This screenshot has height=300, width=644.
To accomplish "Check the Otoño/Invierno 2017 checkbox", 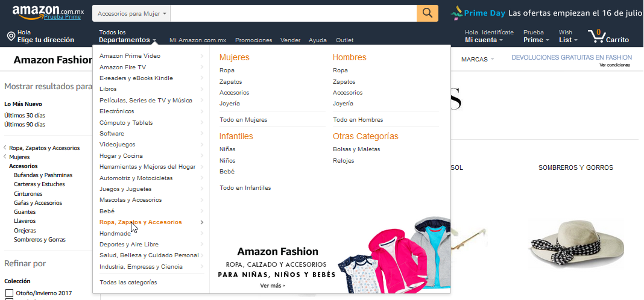I will 9,293.
